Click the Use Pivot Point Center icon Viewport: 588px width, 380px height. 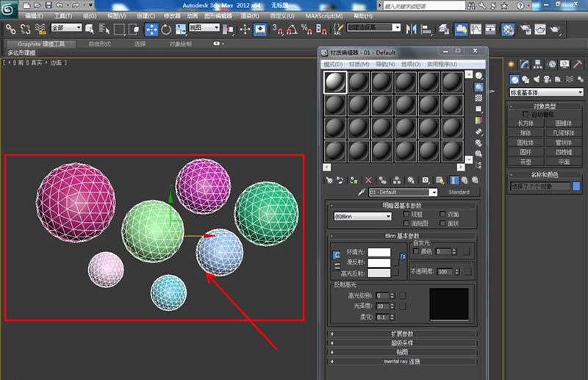pyautogui.click(x=228, y=29)
